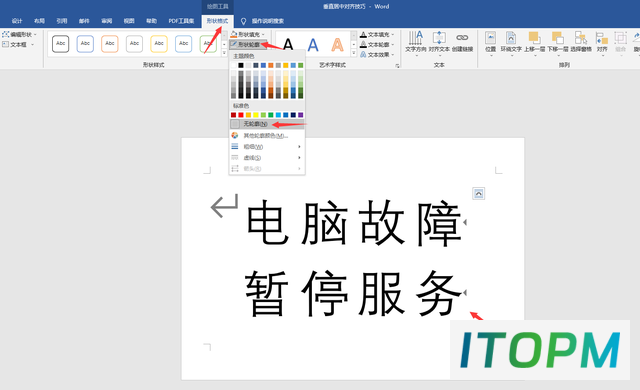Click the 创建链接 create link icon
Image resolution: width=640 pixels, height=390 pixels.
(462, 42)
